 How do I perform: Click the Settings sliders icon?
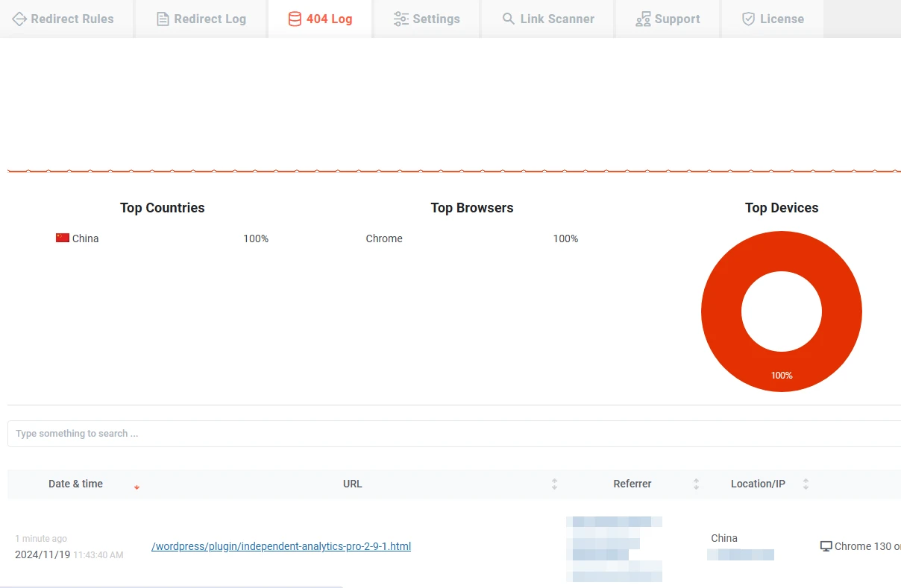401,19
